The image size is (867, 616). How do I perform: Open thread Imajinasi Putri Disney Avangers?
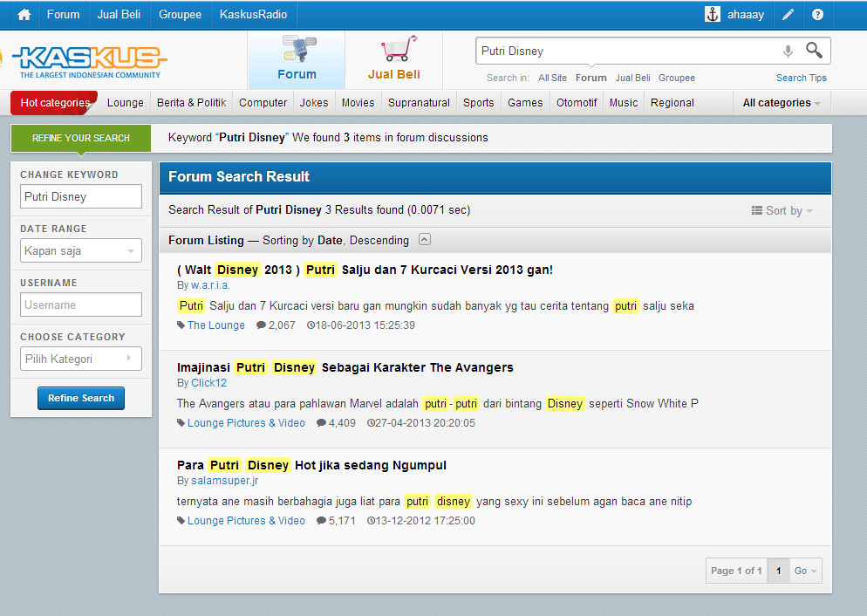pos(345,367)
